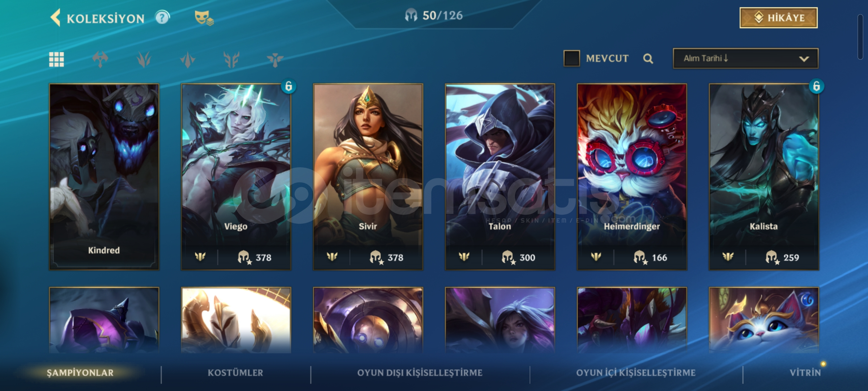The width and height of the screenshot is (868, 391).
Task: Filter by the second role icon beside the axe
Action: (144, 59)
